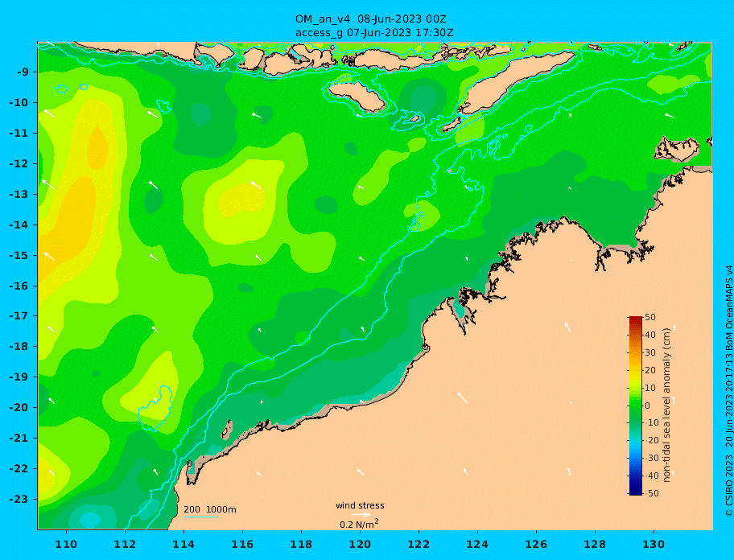Click the longitude axis label 110
The height and width of the screenshot is (560, 734).
click(66, 545)
